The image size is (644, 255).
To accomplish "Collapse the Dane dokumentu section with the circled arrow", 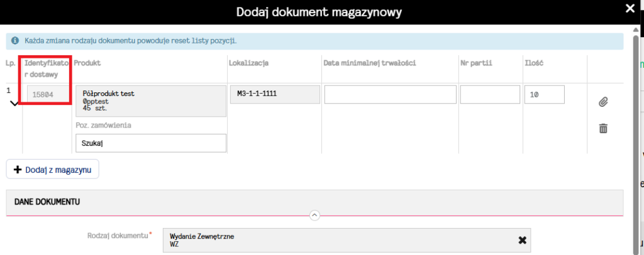I will click(314, 215).
